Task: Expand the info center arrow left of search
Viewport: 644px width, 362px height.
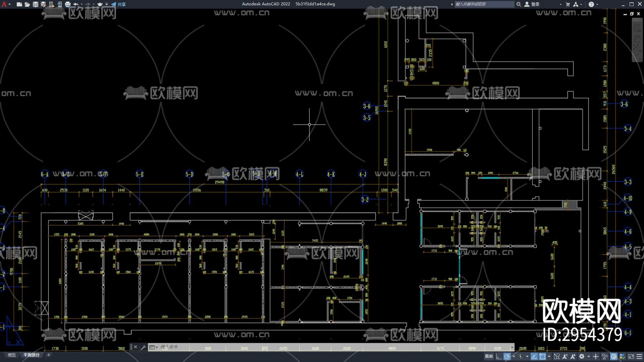Action: (x=452, y=4)
